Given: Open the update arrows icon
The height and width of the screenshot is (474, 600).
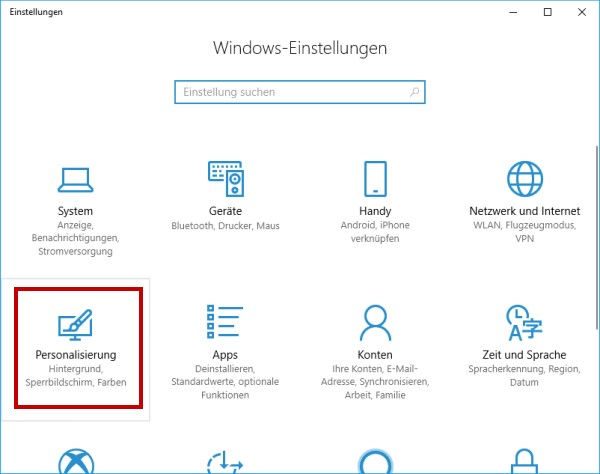Looking at the screenshot, I should point(225,462).
